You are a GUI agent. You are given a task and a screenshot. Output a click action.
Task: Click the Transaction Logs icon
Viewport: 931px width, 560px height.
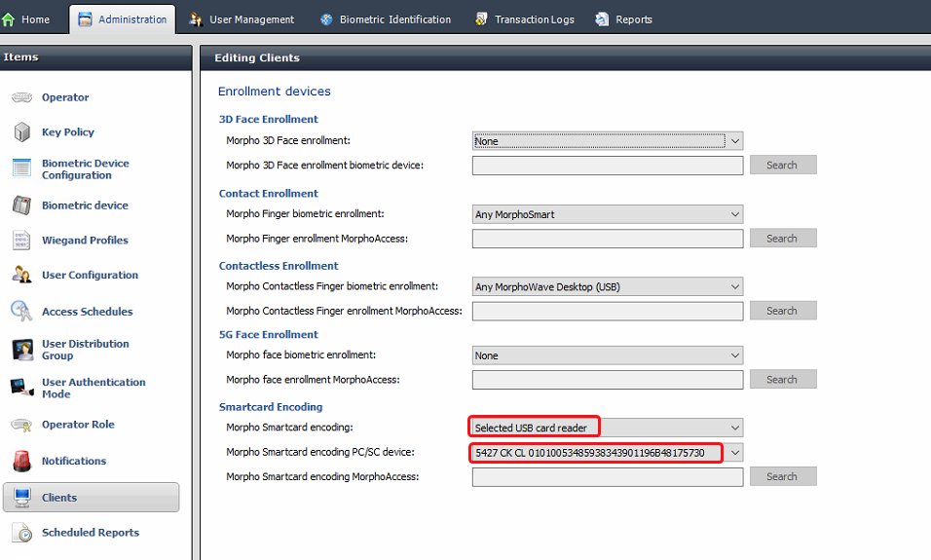click(481, 19)
